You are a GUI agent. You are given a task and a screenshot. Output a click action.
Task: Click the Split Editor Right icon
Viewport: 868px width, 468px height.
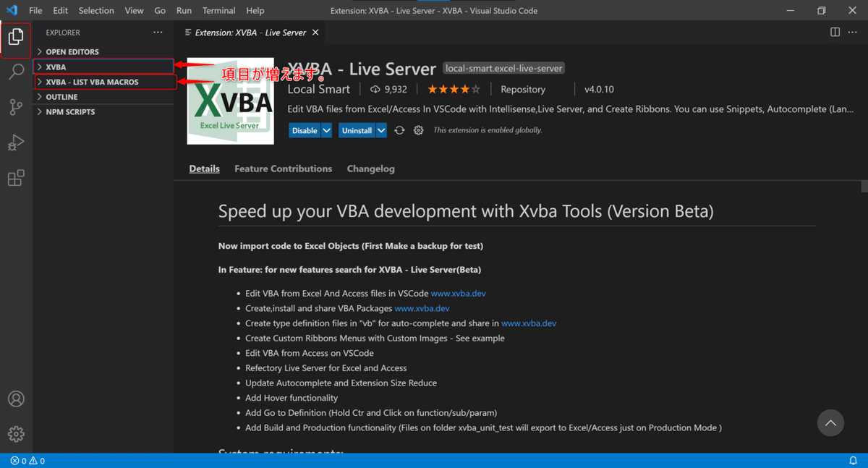click(835, 33)
